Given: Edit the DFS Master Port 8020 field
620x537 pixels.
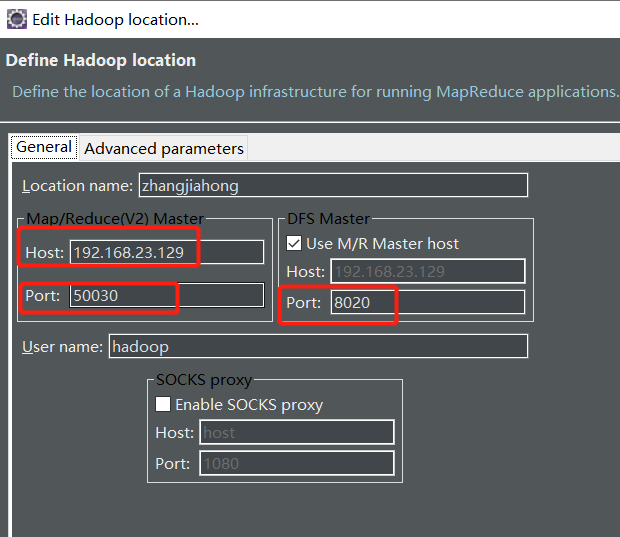Looking at the screenshot, I should (x=428, y=302).
